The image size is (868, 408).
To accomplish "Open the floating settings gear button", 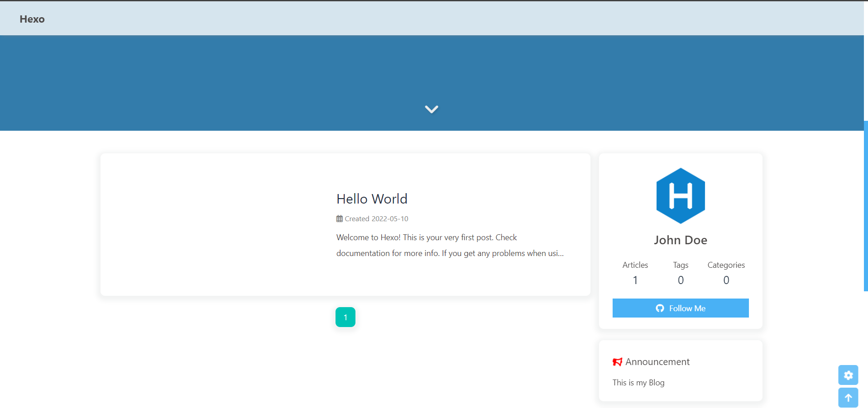I will tap(849, 375).
